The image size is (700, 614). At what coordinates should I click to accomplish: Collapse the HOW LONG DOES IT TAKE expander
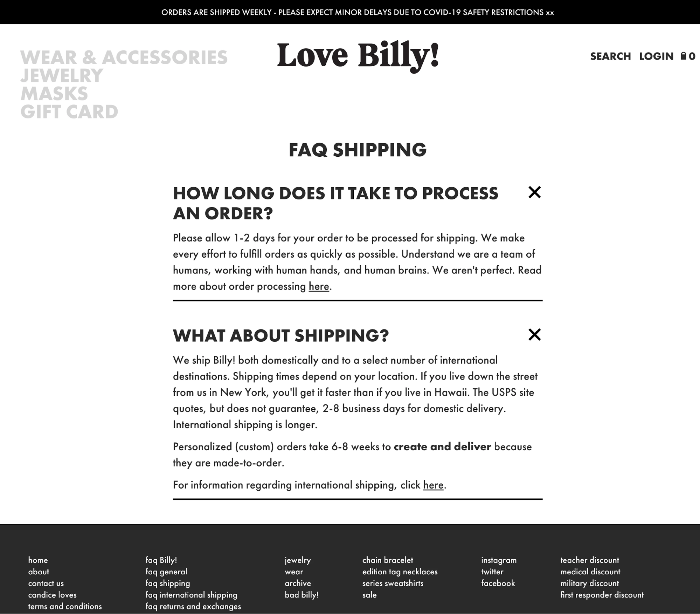[534, 192]
